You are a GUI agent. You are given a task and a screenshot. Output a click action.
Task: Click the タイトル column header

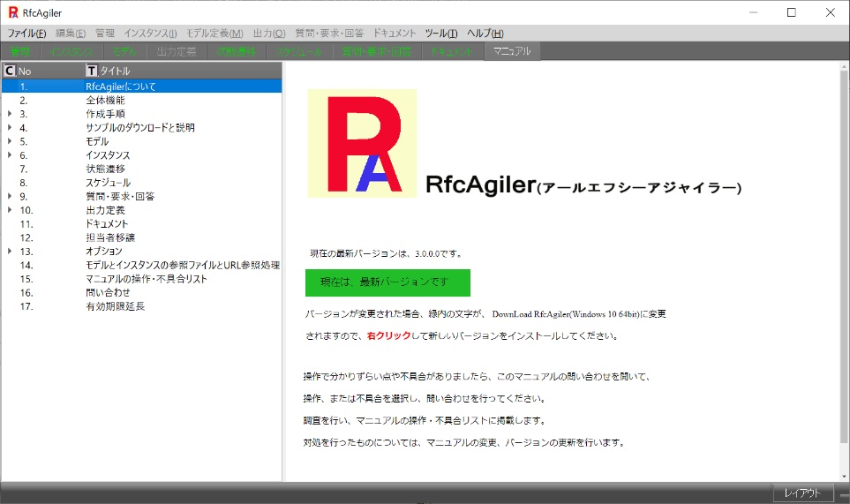click(x=184, y=71)
